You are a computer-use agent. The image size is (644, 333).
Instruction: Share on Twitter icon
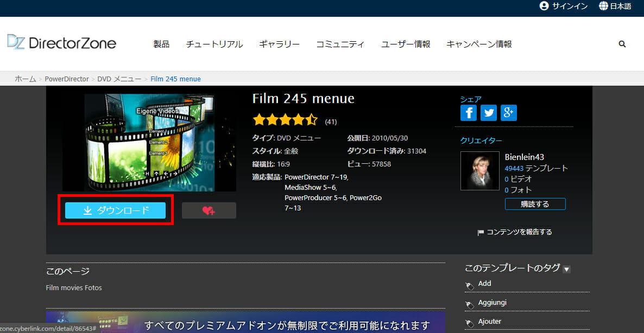click(x=488, y=113)
